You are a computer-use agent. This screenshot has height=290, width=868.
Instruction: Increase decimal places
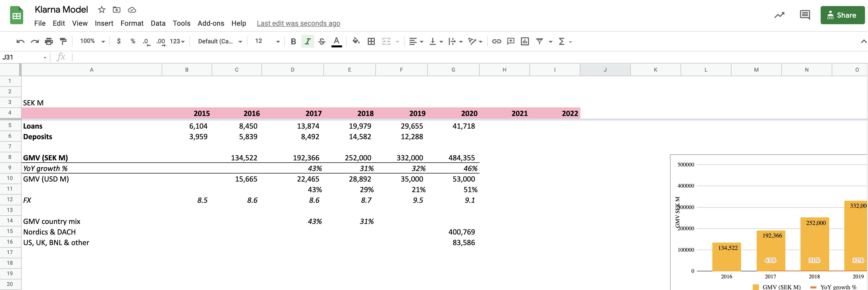click(x=161, y=42)
